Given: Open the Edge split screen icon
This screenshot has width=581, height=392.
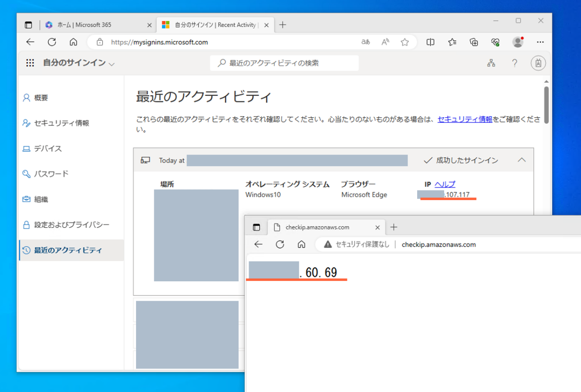Looking at the screenshot, I should 430,42.
